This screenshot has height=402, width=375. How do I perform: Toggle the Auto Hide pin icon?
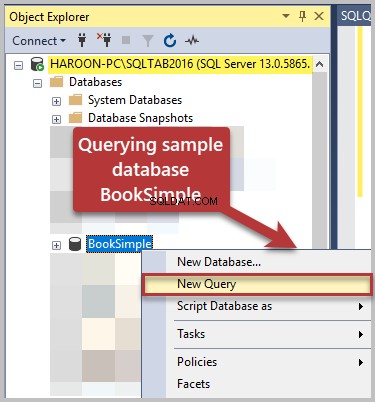click(x=302, y=16)
